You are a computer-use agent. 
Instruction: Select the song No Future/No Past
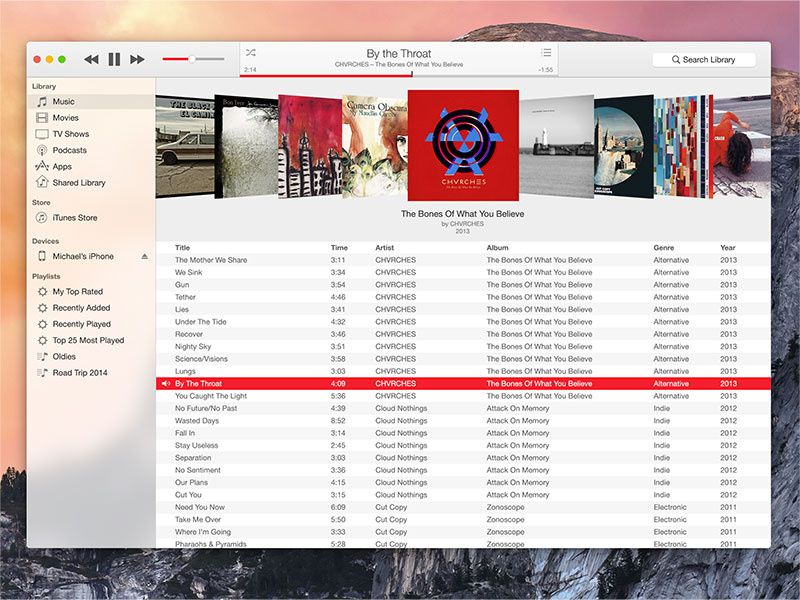463,408
